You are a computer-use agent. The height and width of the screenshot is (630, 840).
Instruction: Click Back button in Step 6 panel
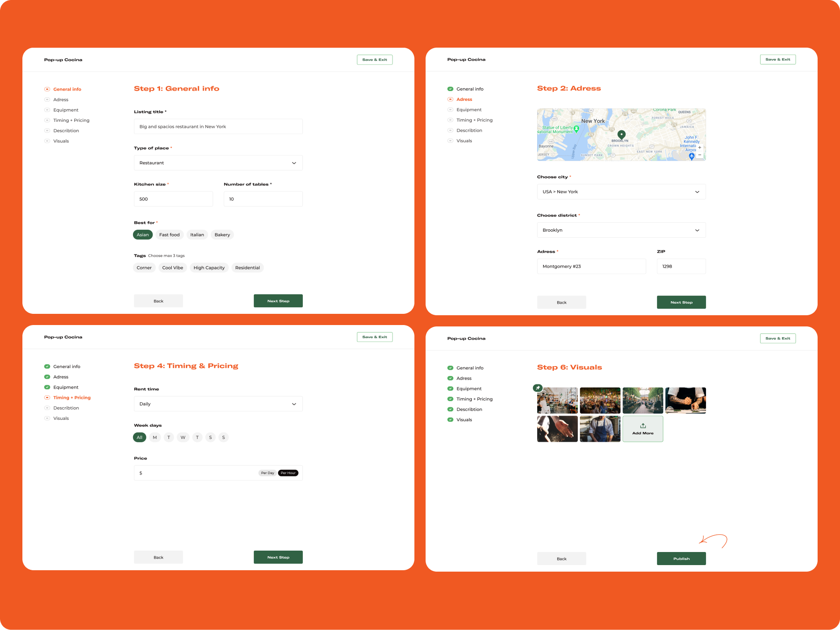[561, 559]
